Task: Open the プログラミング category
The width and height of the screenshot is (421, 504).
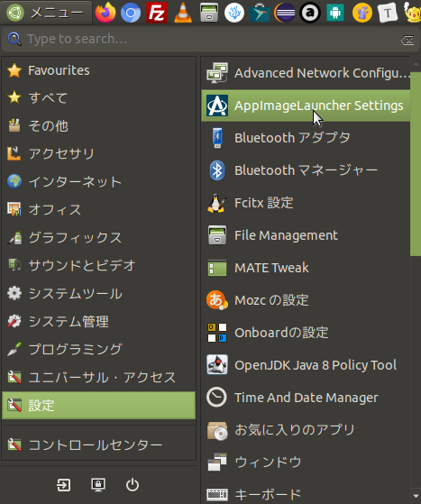Action: tap(98, 350)
